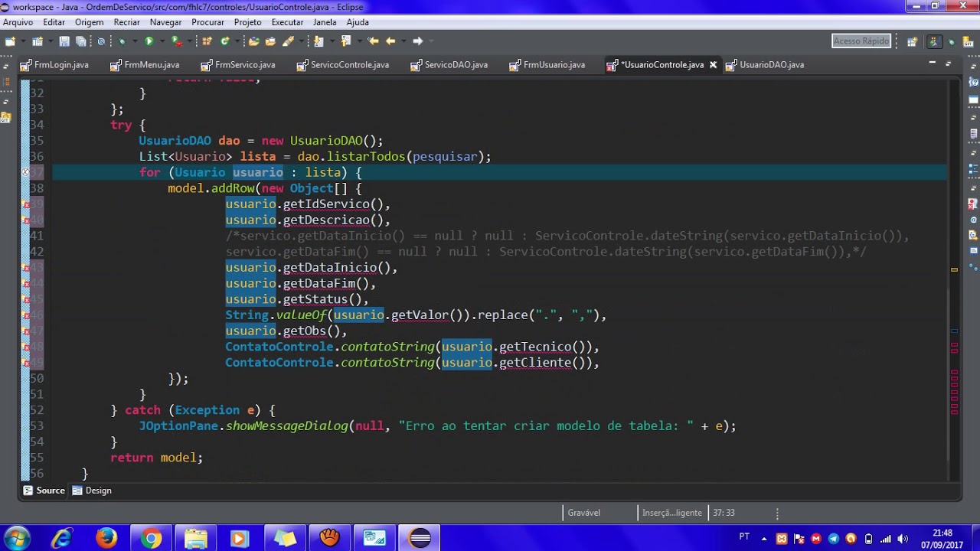The width and height of the screenshot is (980, 551).
Task: Click the Previous Annotation icon
Action: pyautogui.click(x=346, y=41)
